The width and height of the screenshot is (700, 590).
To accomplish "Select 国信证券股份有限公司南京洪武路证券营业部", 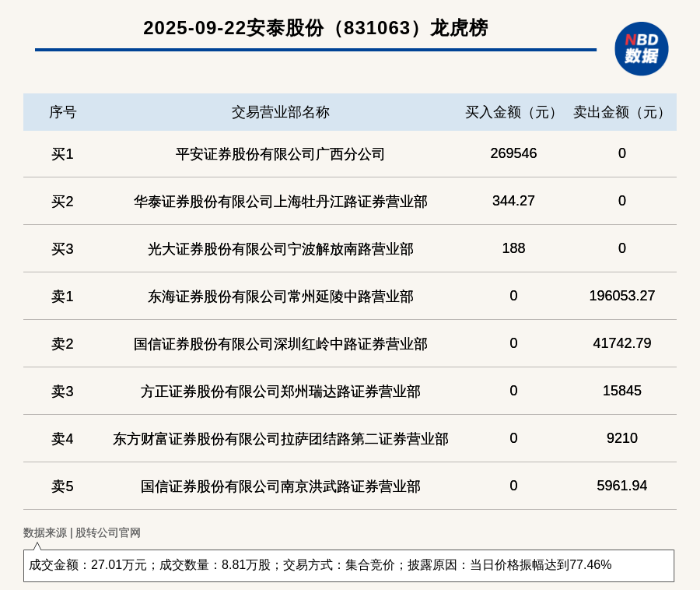I will (x=280, y=486).
